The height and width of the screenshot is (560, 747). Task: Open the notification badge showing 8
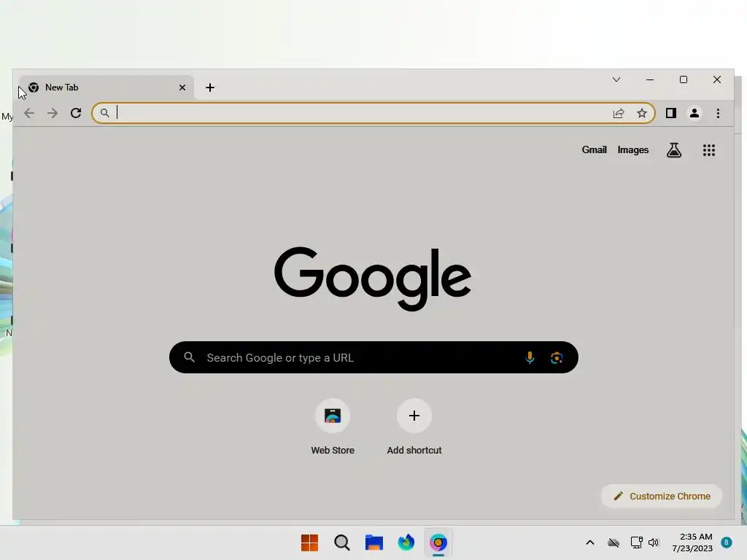tap(727, 542)
